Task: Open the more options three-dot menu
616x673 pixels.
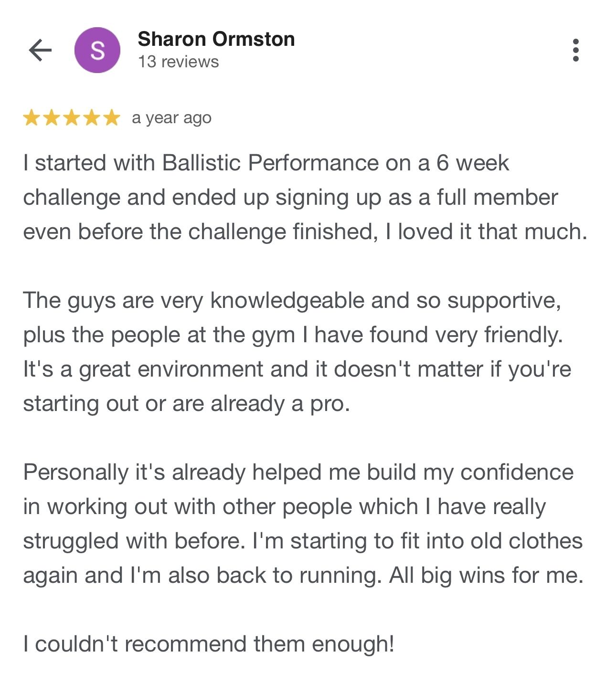Action: click(575, 50)
